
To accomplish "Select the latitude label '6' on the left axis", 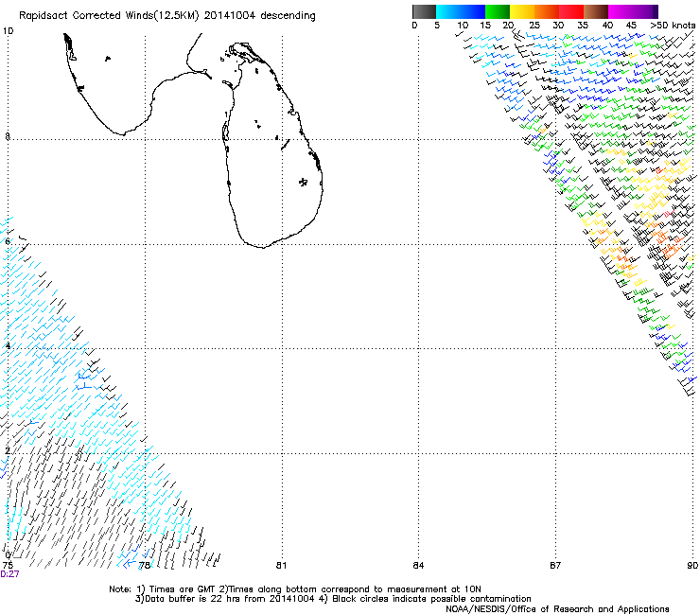I will (8, 241).
